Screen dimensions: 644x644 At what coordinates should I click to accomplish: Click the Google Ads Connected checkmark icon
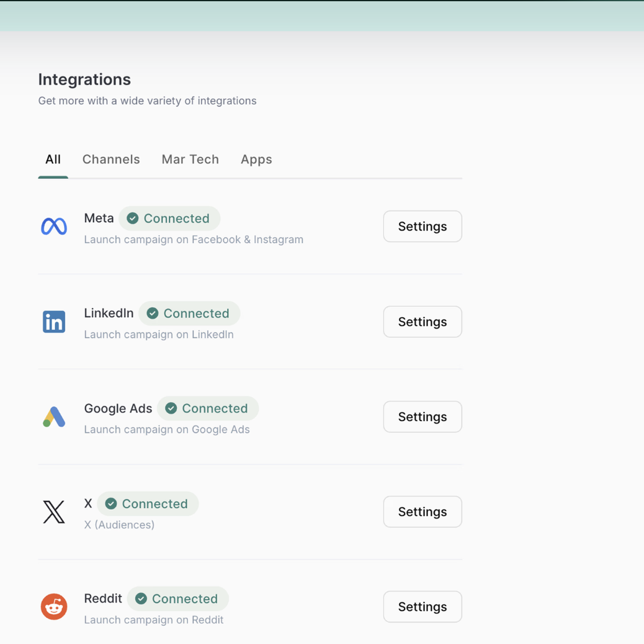pos(171,408)
